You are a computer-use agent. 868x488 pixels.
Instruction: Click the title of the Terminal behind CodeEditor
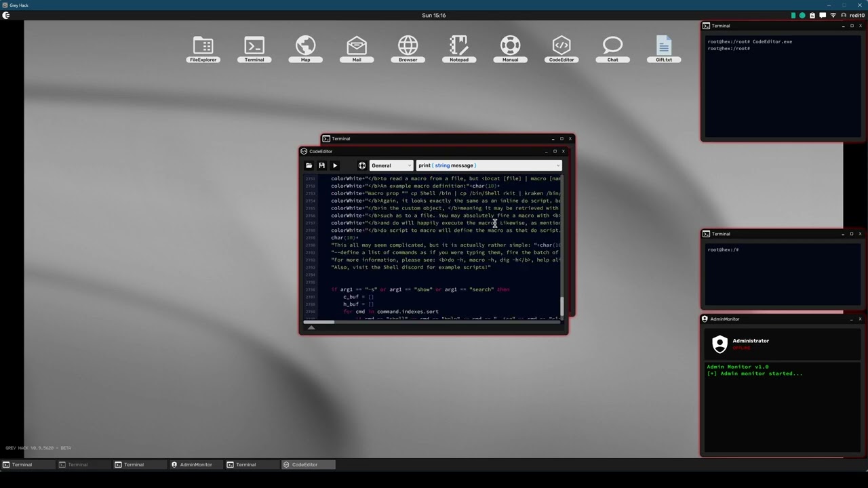[340, 138]
